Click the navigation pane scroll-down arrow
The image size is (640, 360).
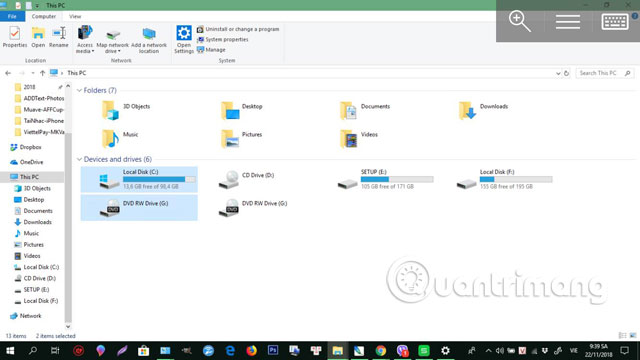tap(68, 327)
